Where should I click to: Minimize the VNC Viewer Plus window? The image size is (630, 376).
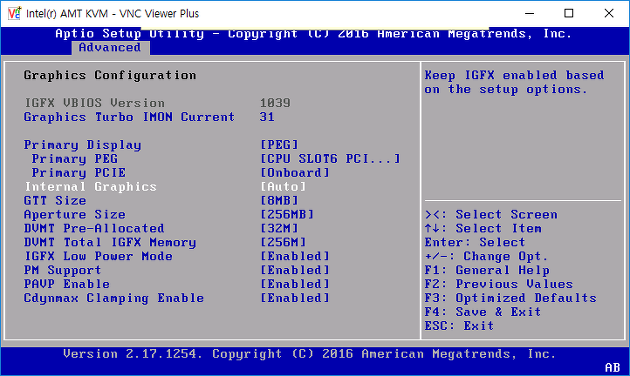(x=530, y=13)
